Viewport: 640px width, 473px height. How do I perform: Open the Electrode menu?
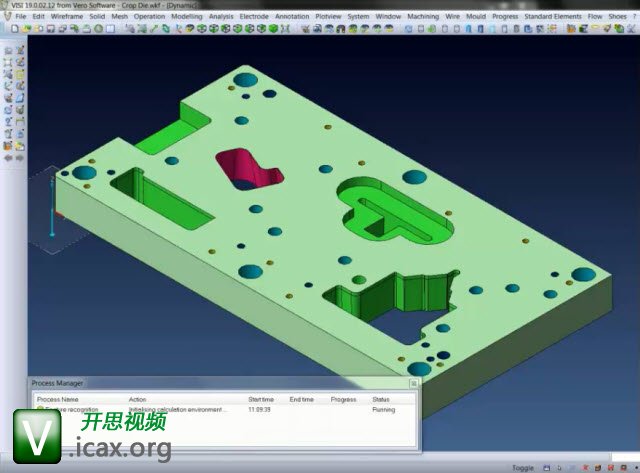pos(254,17)
